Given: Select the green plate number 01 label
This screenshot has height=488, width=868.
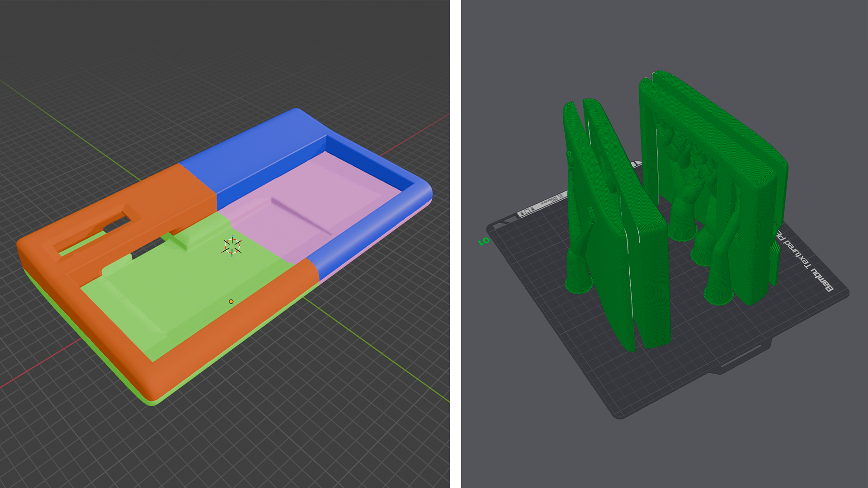Looking at the screenshot, I should click(x=484, y=241).
